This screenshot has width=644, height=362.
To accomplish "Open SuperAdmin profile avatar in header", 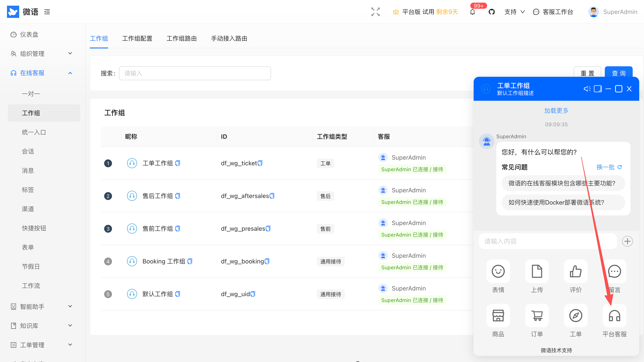I will [x=593, y=12].
